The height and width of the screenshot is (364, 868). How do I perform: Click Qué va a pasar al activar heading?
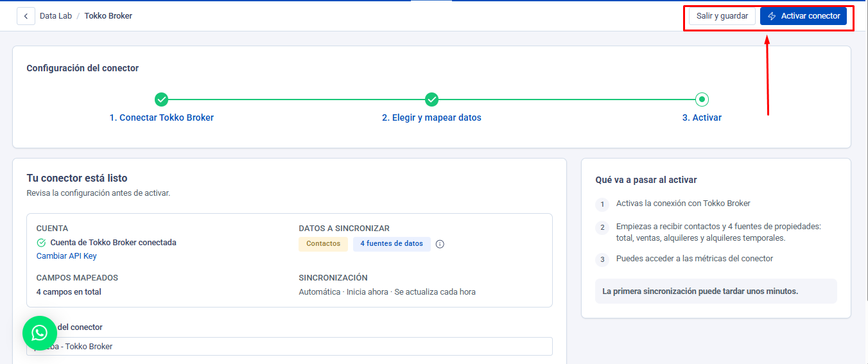(x=647, y=180)
